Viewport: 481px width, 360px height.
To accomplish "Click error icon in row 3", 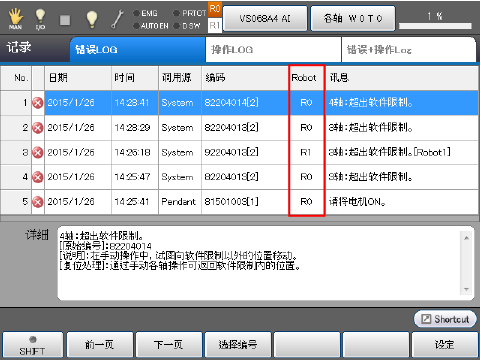I will [x=38, y=152].
